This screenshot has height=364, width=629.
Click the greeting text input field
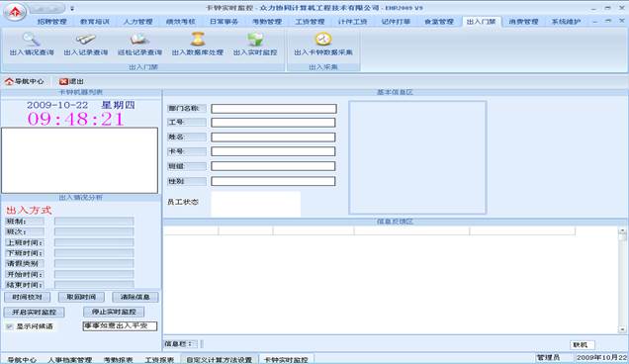[x=120, y=326]
